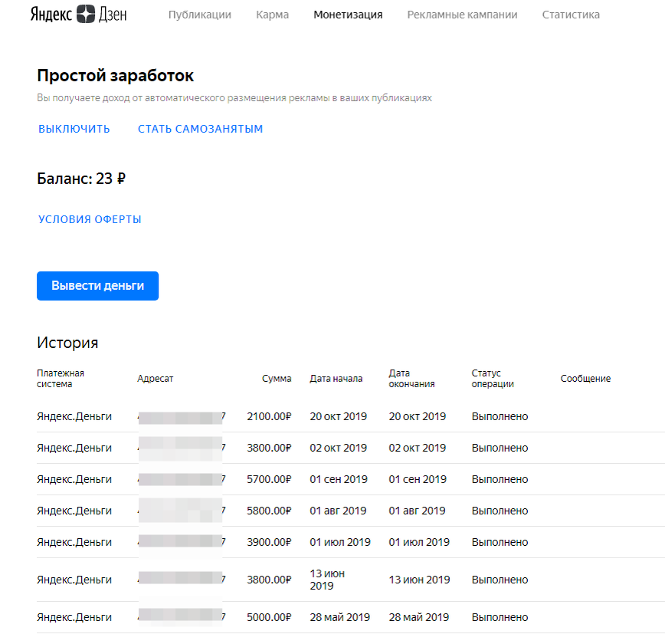665x644 pixels.
Task: Open УСЛОВИЯ ОФЕРТЫ link
Action: click(90, 219)
